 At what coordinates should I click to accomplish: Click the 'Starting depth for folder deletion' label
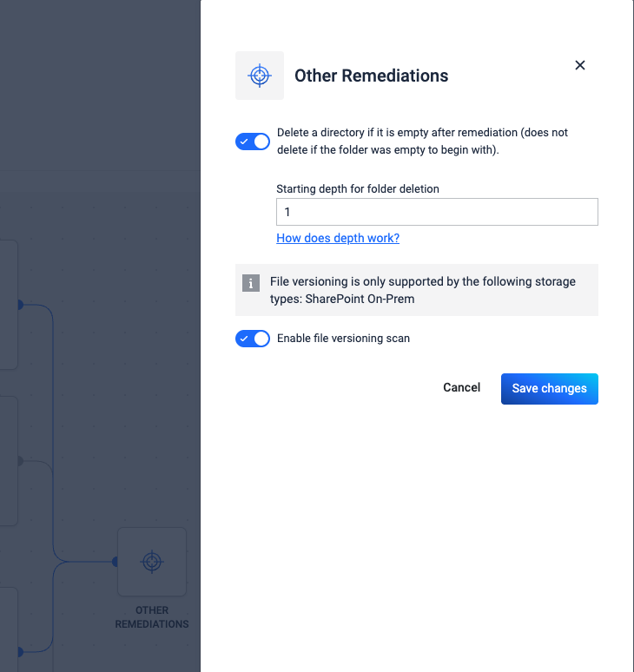[x=358, y=189]
